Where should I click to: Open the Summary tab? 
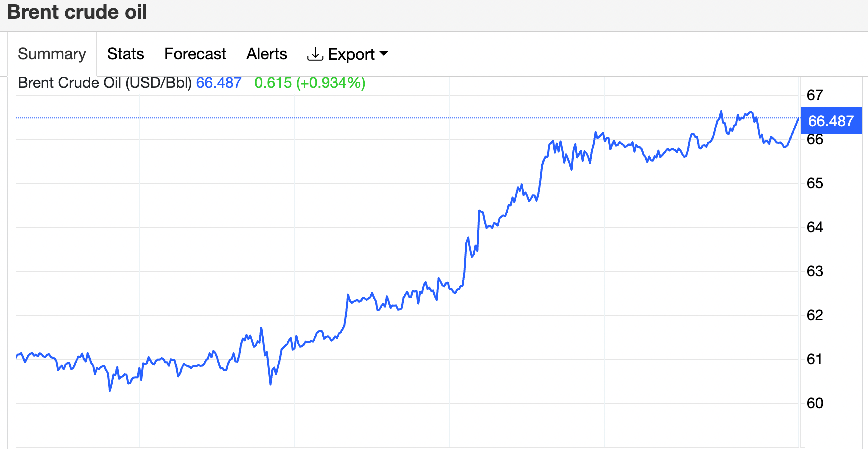click(x=52, y=54)
